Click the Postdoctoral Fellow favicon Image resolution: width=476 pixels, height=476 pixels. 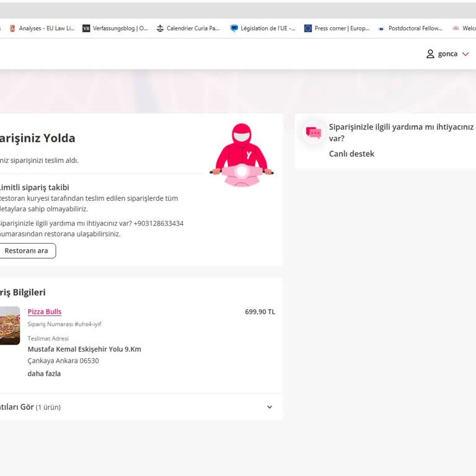click(382, 29)
